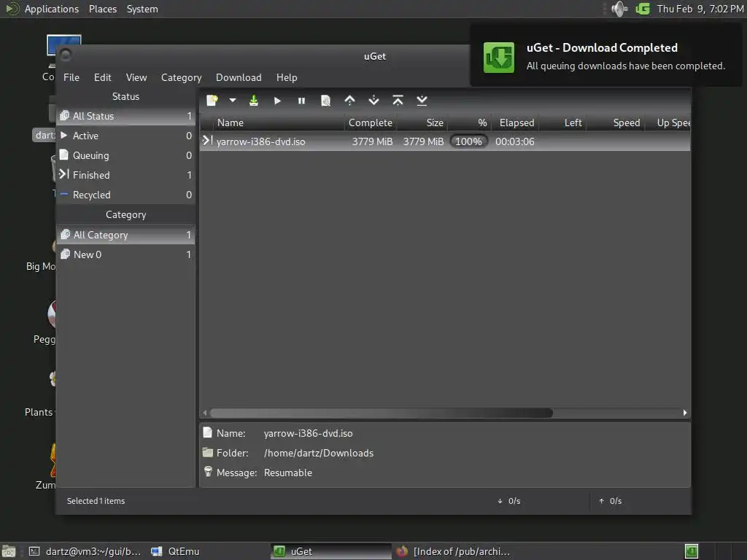Open the File menu
Viewport: 747px width, 560px height.
coord(71,77)
